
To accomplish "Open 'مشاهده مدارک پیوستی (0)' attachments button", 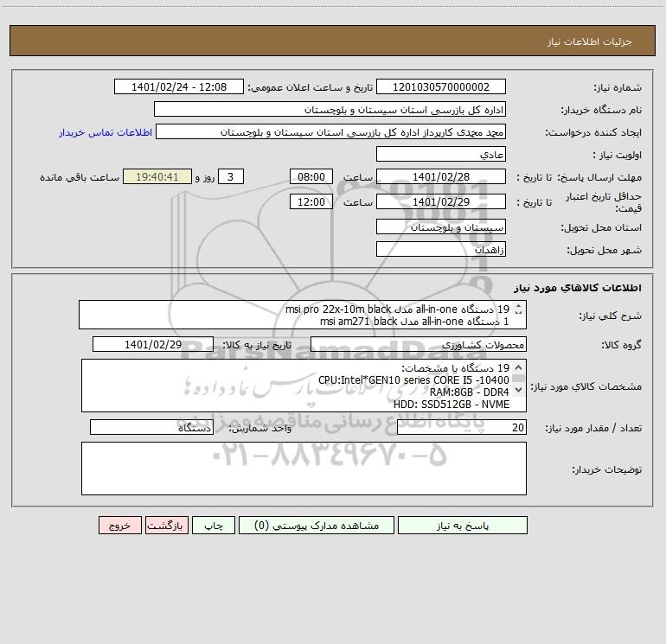I will coord(317,526).
